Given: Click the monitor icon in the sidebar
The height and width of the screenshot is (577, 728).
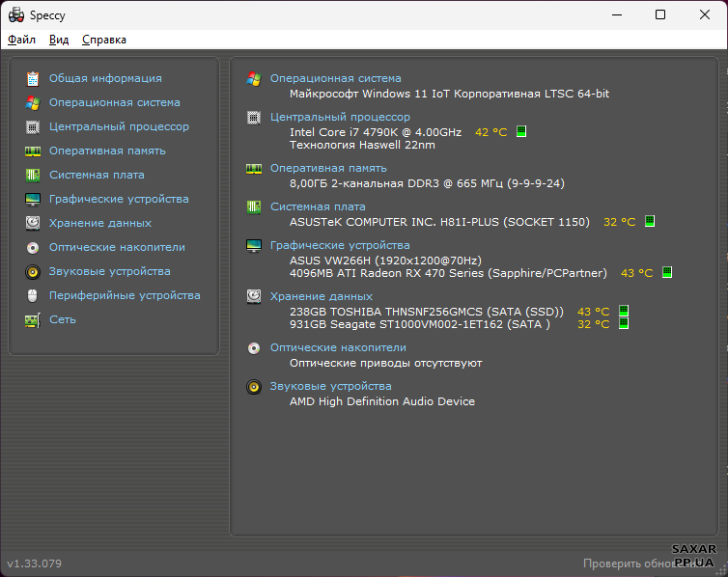Looking at the screenshot, I should click(x=33, y=200).
